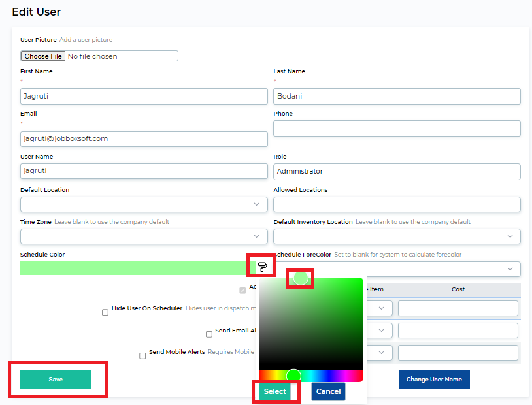The image size is (532, 405).
Task: Click the Choose File button
Action: (x=42, y=56)
